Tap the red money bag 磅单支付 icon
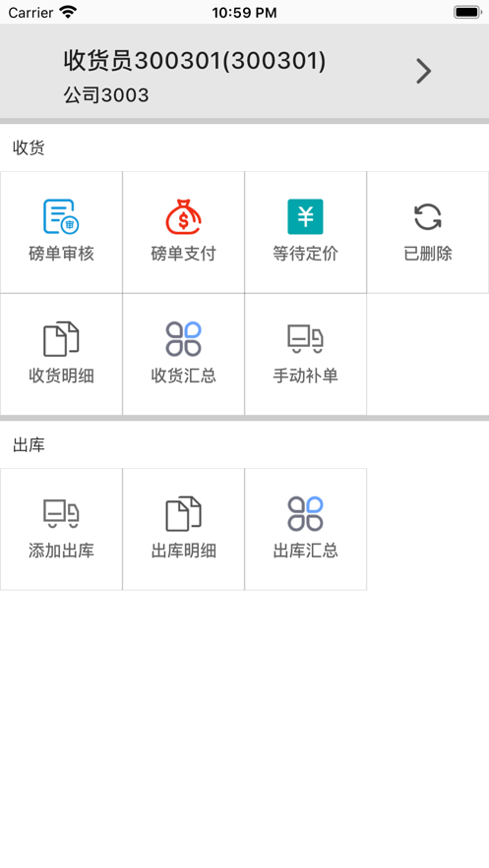The width and height of the screenshot is (489, 868). (183, 216)
